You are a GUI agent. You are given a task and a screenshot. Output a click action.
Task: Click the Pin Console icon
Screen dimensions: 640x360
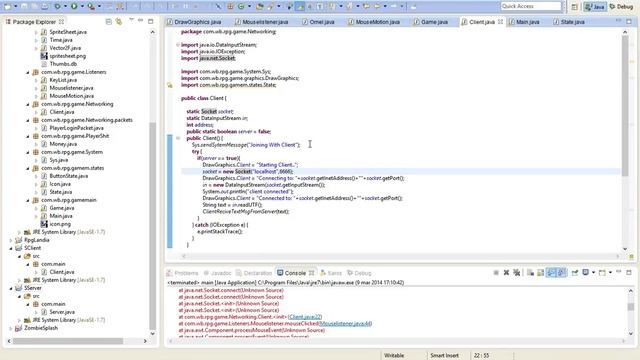tap(575, 272)
